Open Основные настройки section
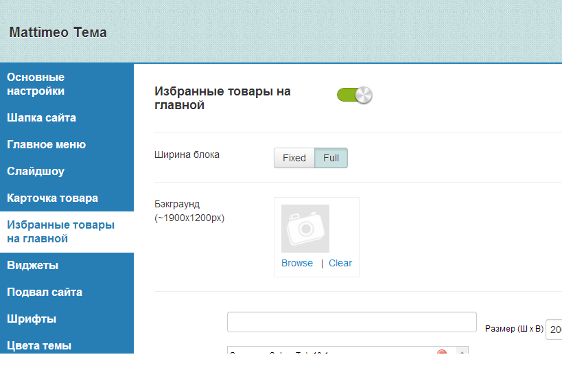The image size is (562, 392). (36, 84)
